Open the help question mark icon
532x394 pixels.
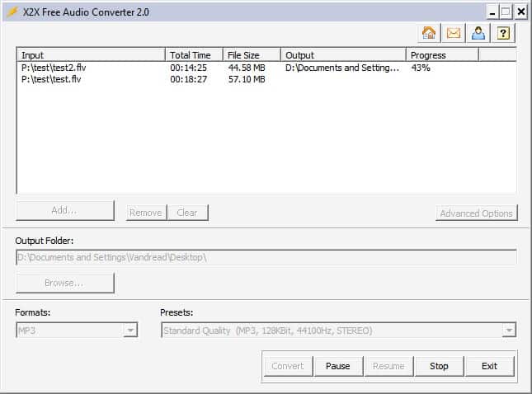coord(503,33)
